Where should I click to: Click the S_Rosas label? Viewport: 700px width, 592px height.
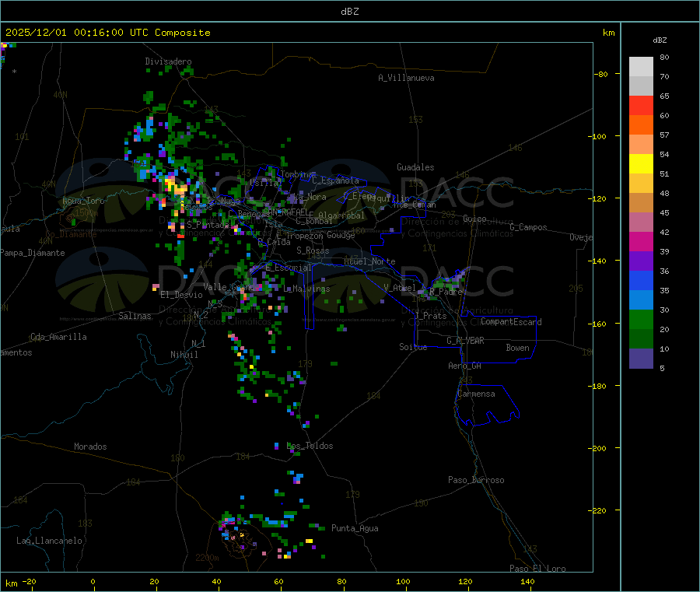point(313,250)
